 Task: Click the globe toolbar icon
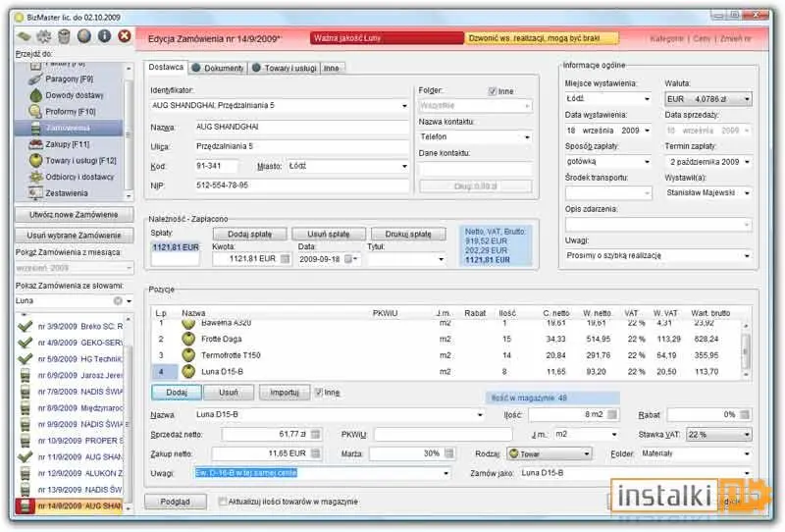pos(84,36)
